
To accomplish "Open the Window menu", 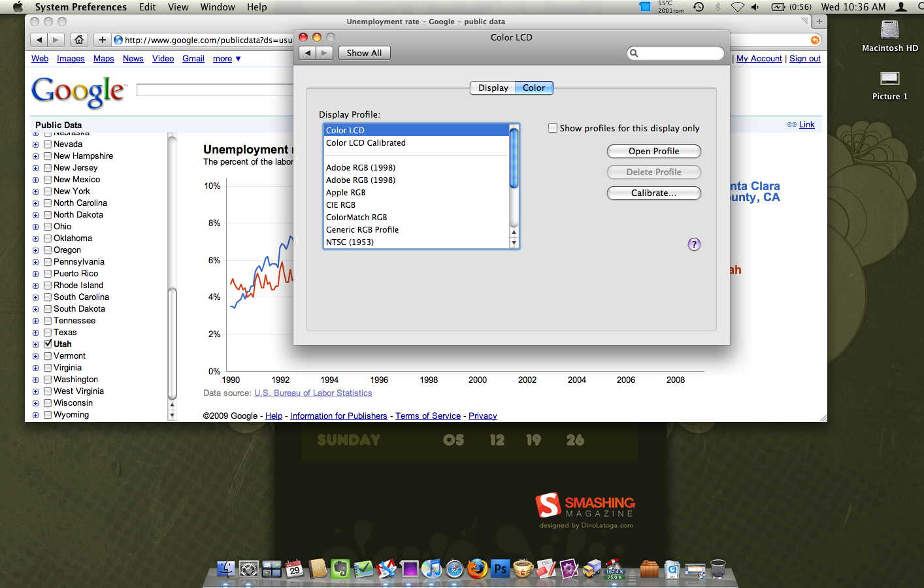I will pos(218,7).
